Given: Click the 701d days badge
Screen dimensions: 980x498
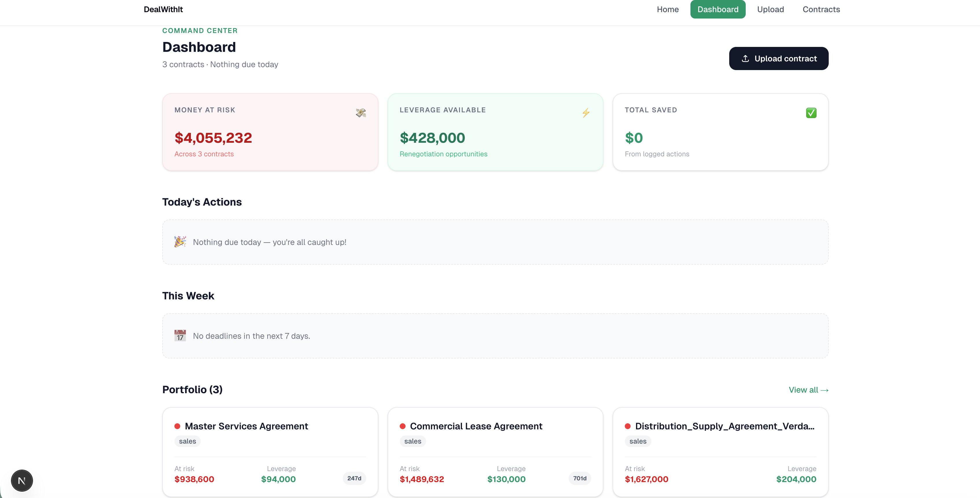Looking at the screenshot, I should (x=579, y=478).
